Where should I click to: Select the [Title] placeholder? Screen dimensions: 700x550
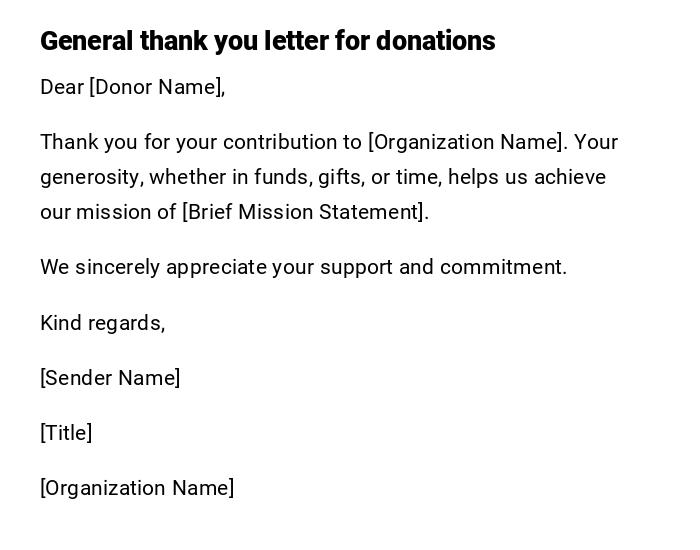(66, 433)
